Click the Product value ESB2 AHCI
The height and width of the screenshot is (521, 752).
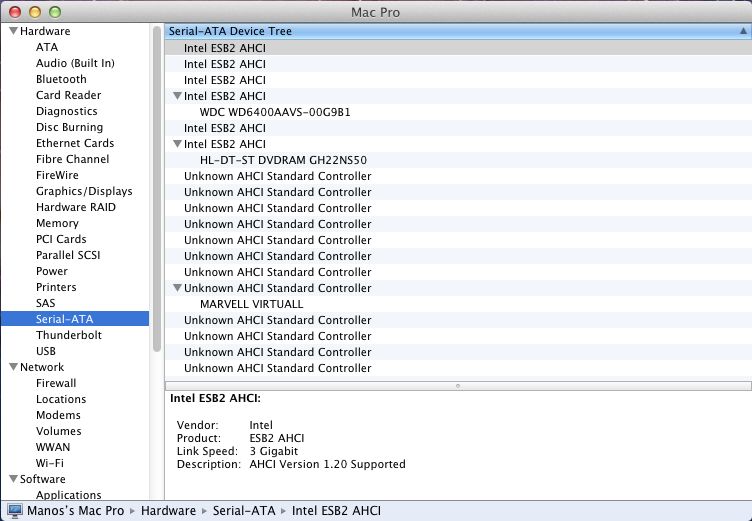(277, 438)
